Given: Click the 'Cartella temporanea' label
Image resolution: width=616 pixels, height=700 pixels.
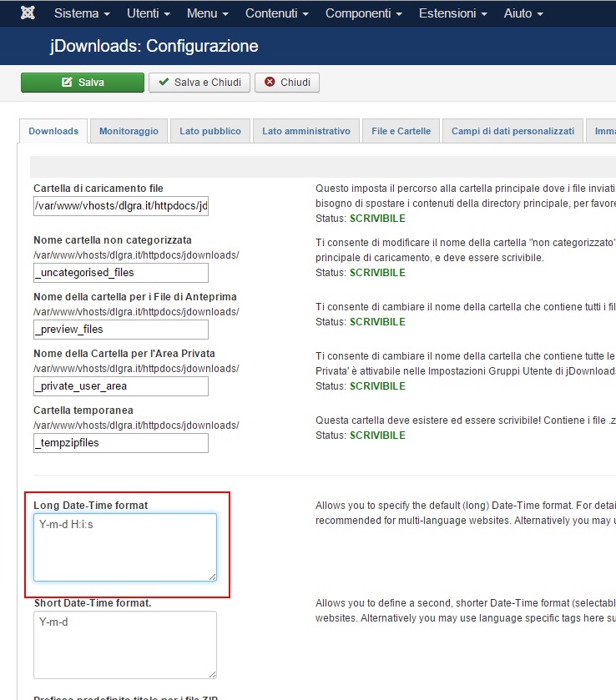Looking at the screenshot, I should pyautogui.click(x=83, y=410).
